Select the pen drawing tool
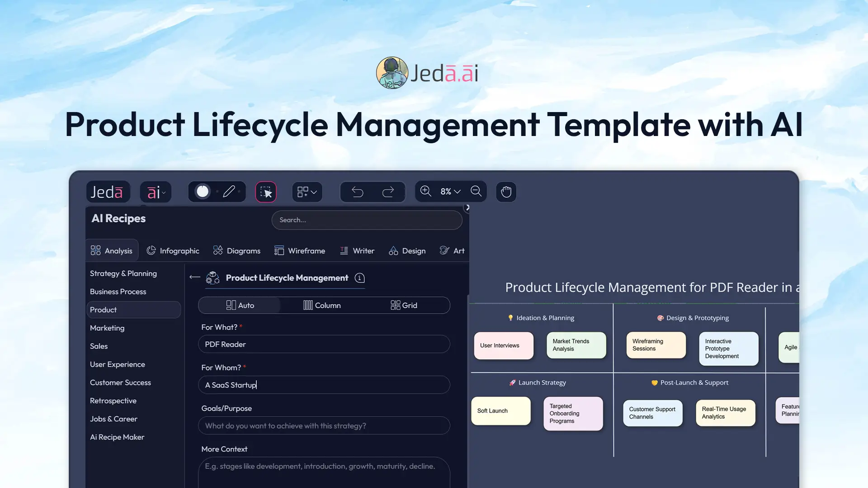The width and height of the screenshot is (868, 488). pyautogui.click(x=230, y=191)
